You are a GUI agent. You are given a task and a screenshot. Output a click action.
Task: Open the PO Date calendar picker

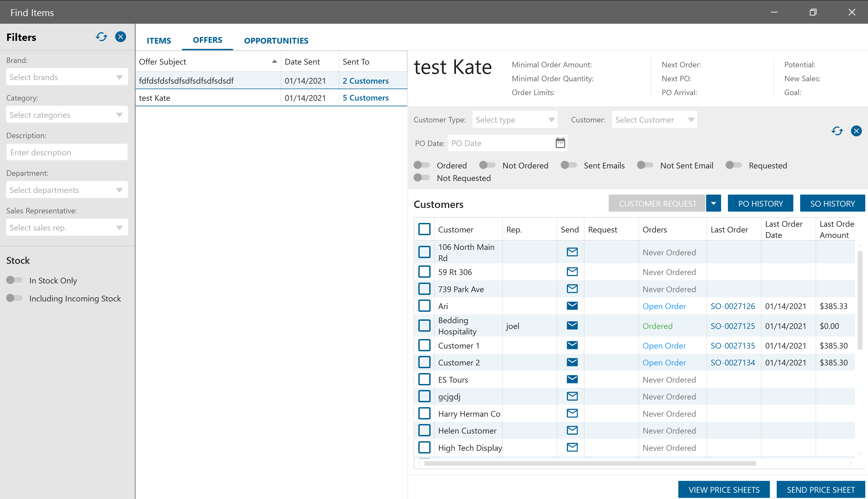point(560,143)
